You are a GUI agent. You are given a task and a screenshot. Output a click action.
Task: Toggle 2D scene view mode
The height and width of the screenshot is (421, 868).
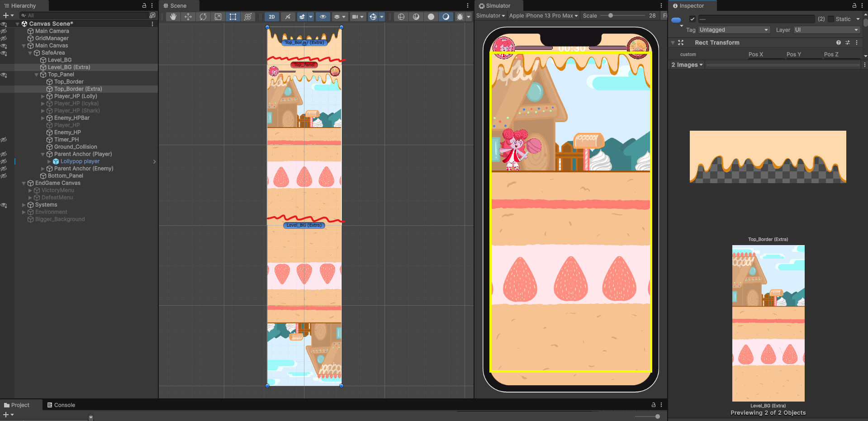[x=272, y=17]
